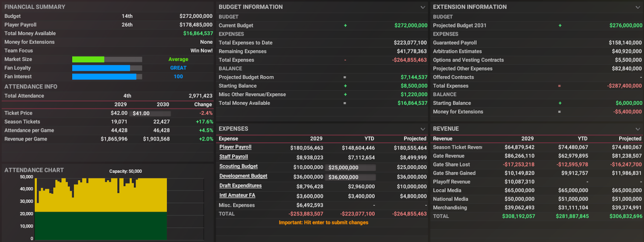Viewport: 644px width, 242px height.
Task: Click the extension Total Expenses -$287,400,000 value
Action: click(x=624, y=86)
